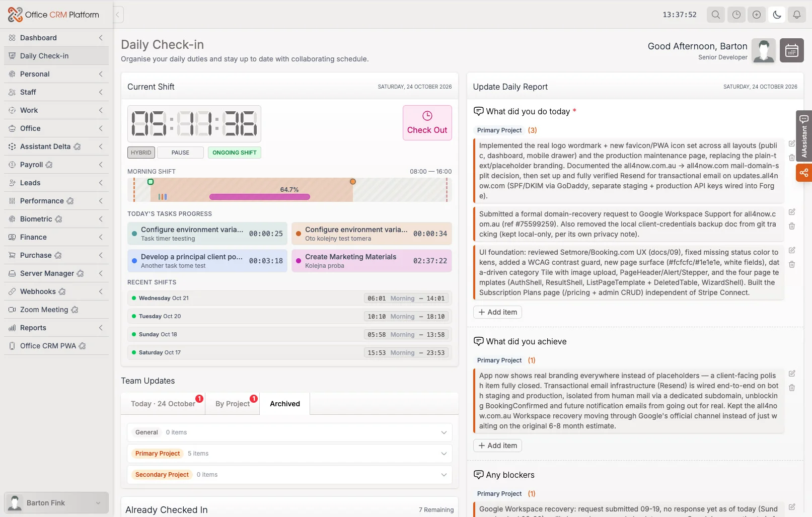Select the Archived tab
Screen dimensions: 812x517
285,404
